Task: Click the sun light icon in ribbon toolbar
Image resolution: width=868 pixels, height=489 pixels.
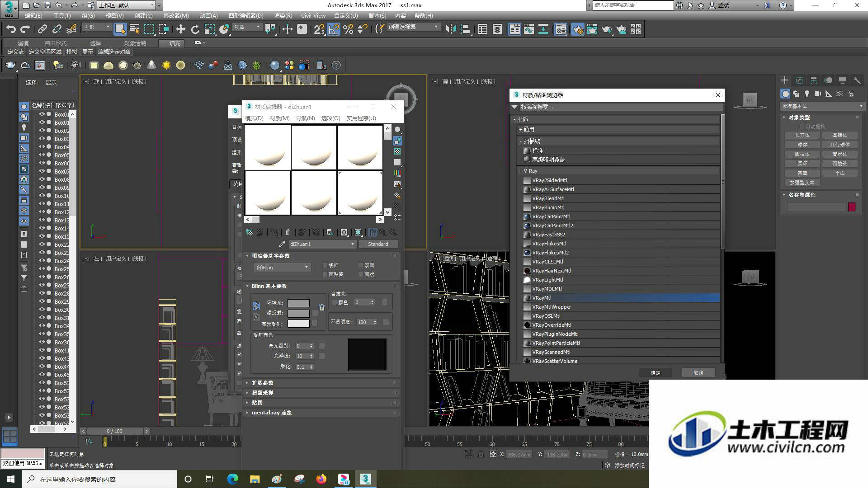Action: coord(166,66)
